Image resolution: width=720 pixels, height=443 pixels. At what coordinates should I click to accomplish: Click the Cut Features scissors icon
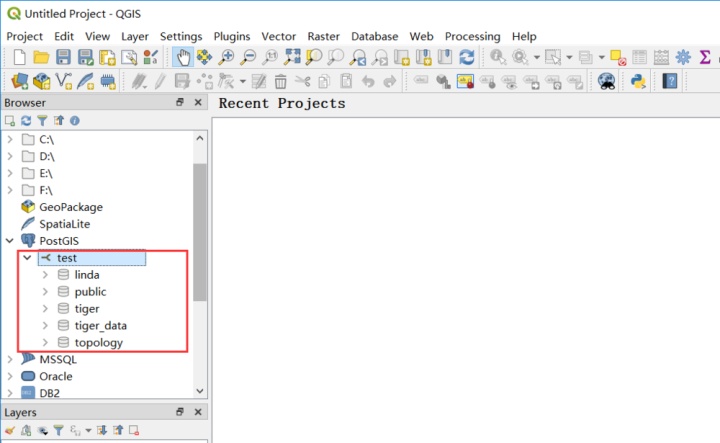tap(302, 82)
